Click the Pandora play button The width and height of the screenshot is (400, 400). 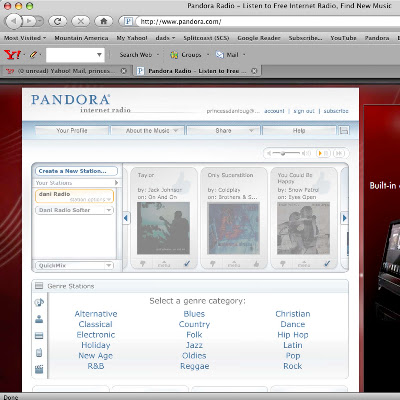(x=320, y=153)
